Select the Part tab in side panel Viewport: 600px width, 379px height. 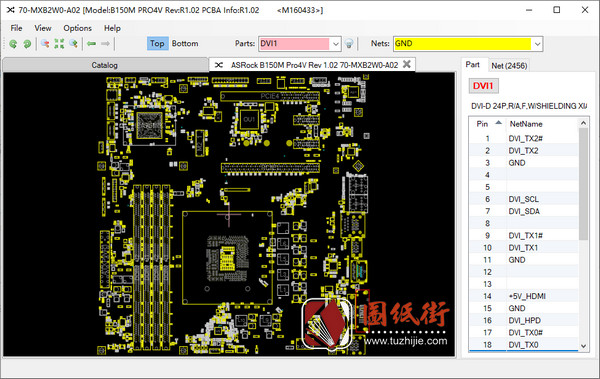473,65
